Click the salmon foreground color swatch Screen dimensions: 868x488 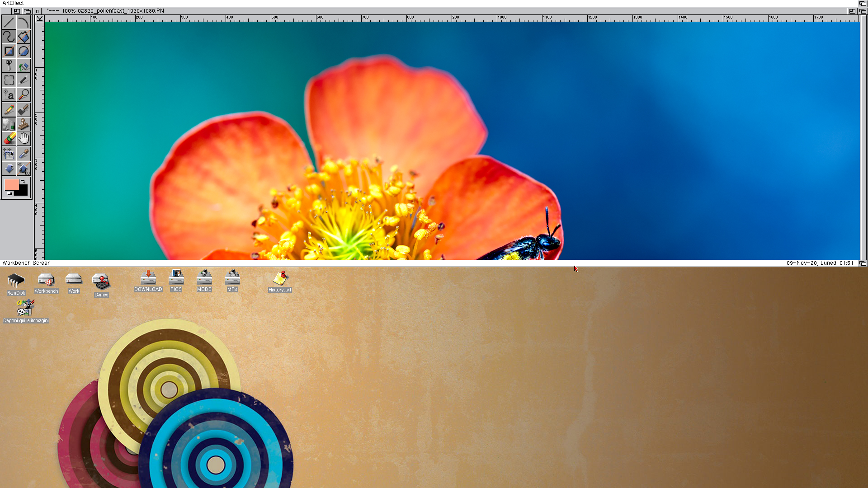11,185
